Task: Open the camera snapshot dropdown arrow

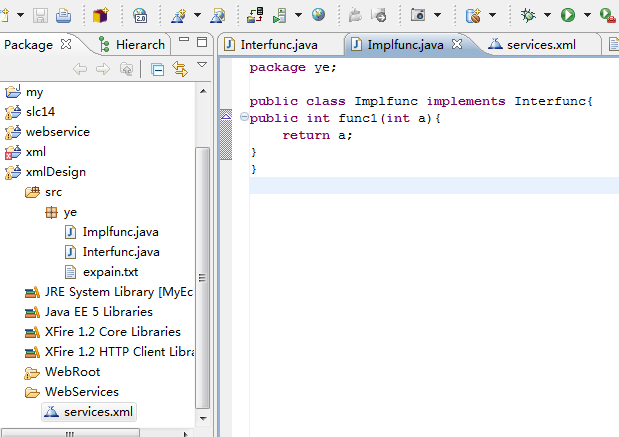Action: pyautogui.click(x=437, y=15)
